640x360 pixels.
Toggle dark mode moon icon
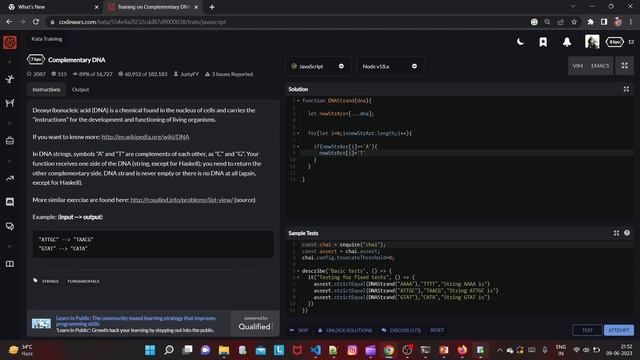point(520,42)
